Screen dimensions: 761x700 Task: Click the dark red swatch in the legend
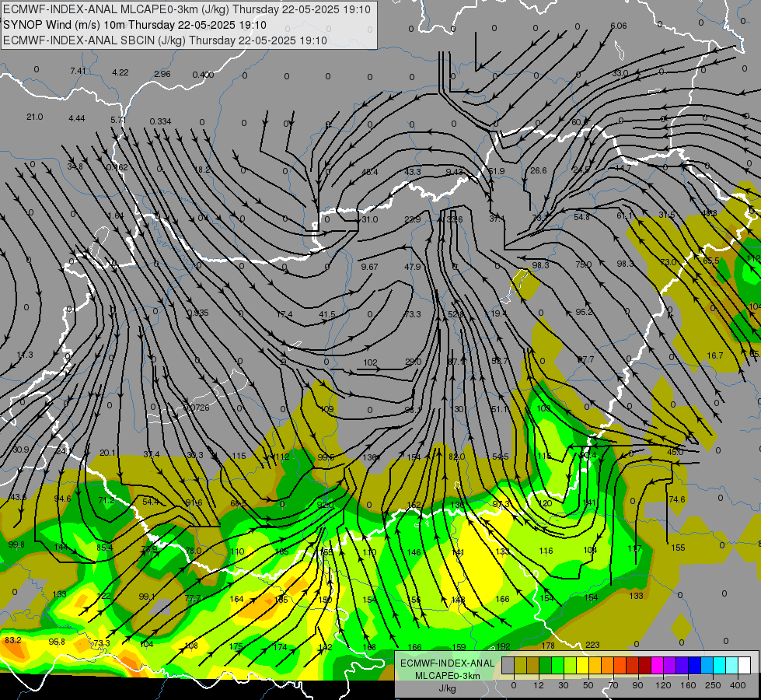[x=644, y=665]
